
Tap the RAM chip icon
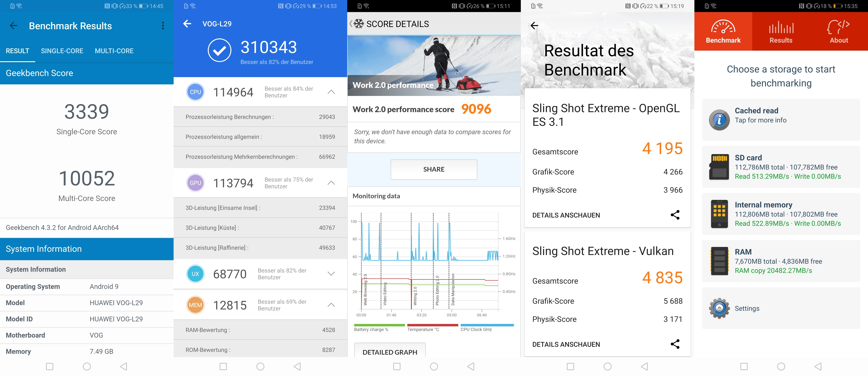click(x=719, y=261)
